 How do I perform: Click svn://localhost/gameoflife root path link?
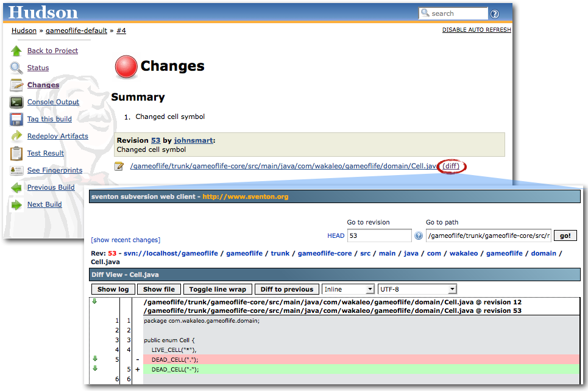171,253
